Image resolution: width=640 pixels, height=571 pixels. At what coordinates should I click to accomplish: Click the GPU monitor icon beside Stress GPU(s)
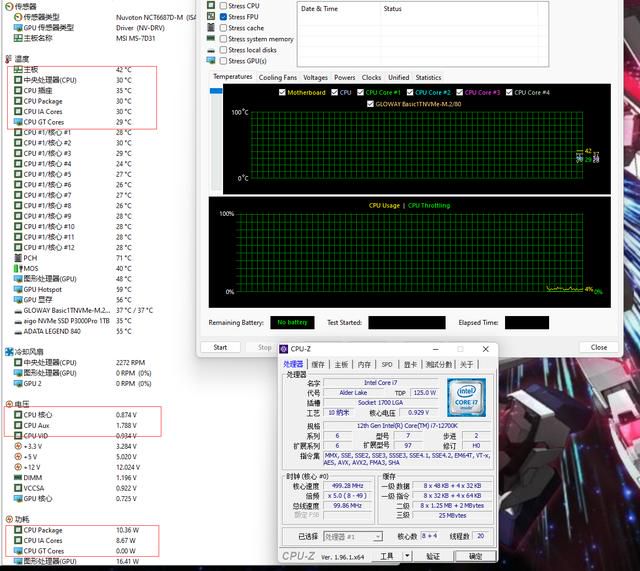(x=211, y=60)
